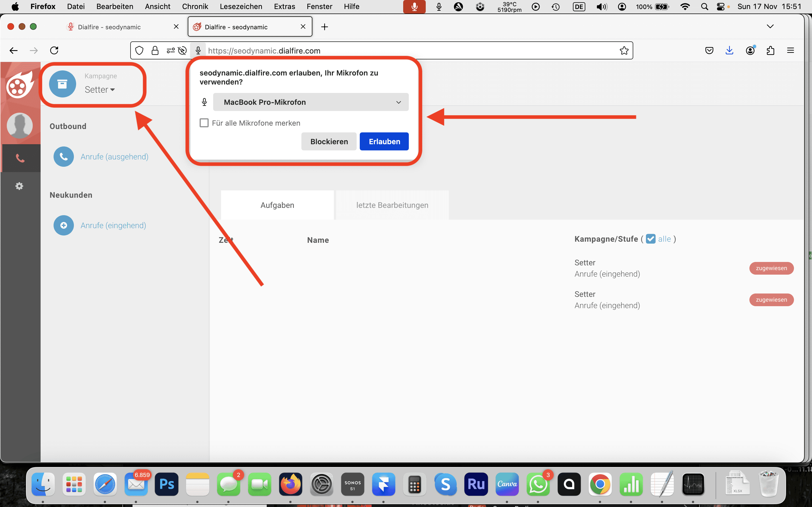Click the Blockieren button

click(x=328, y=141)
